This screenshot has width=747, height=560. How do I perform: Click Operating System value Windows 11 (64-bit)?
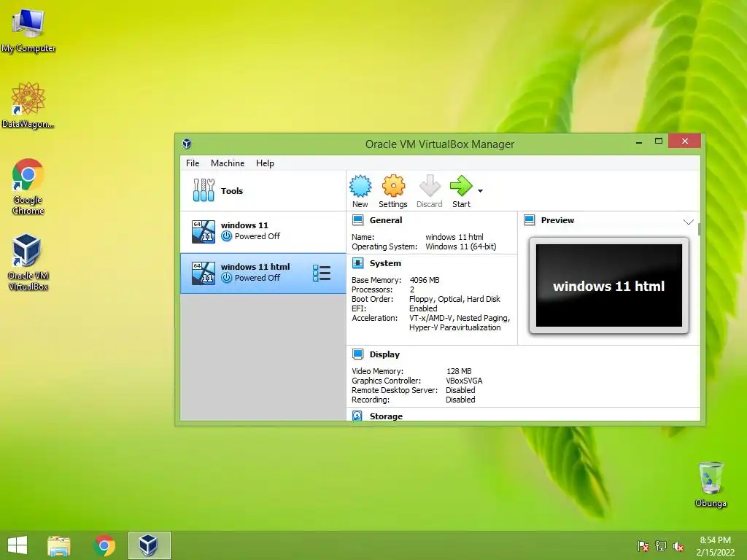tap(461, 246)
